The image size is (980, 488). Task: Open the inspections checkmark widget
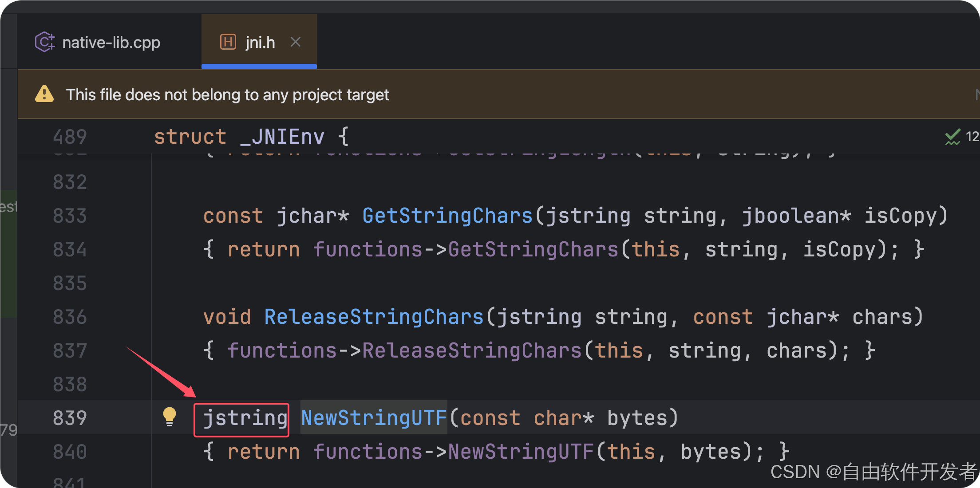[952, 137]
